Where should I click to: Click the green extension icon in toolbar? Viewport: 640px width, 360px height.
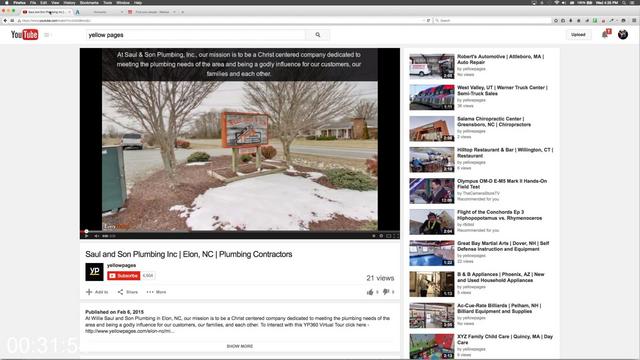click(x=595, y=20)
